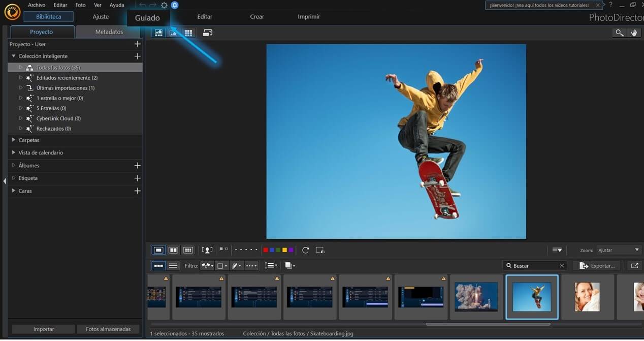
Task: Click the blue notifications bell icon
Action: tap(175, 5)
